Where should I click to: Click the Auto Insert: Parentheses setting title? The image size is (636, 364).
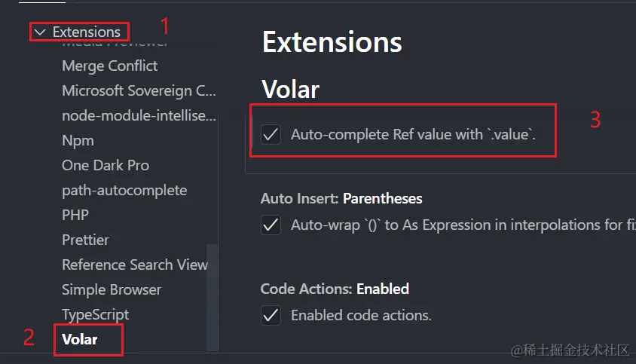tap(341, 199)
